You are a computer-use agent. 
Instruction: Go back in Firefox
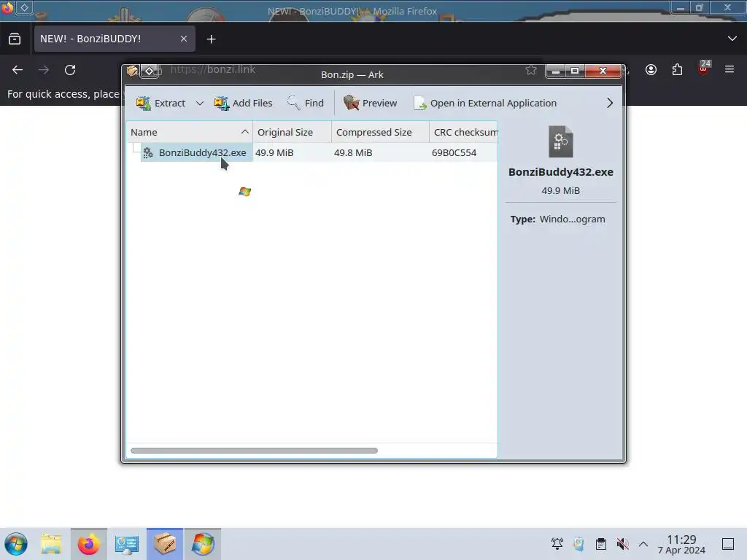coord(18,70)
